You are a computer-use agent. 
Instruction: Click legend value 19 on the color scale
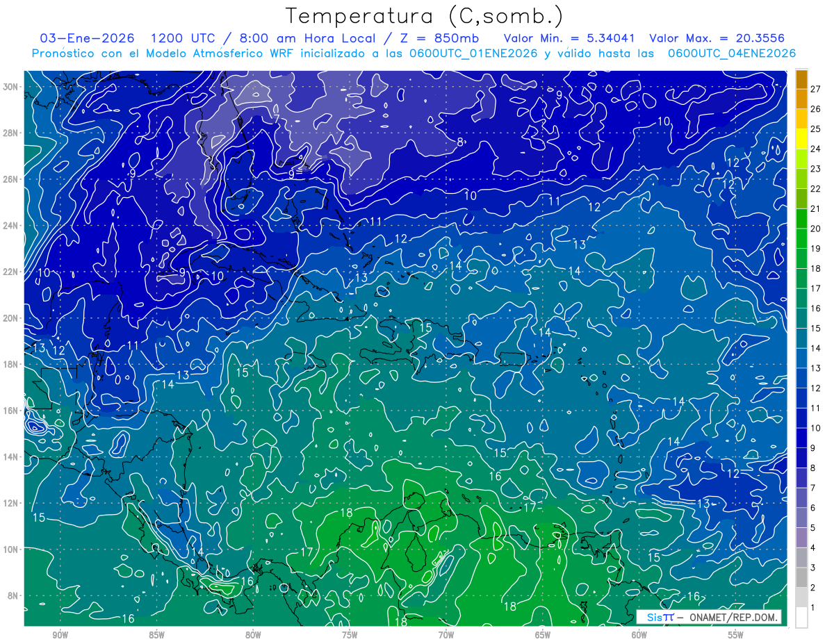pyautogui.click(x=815, y=249)
